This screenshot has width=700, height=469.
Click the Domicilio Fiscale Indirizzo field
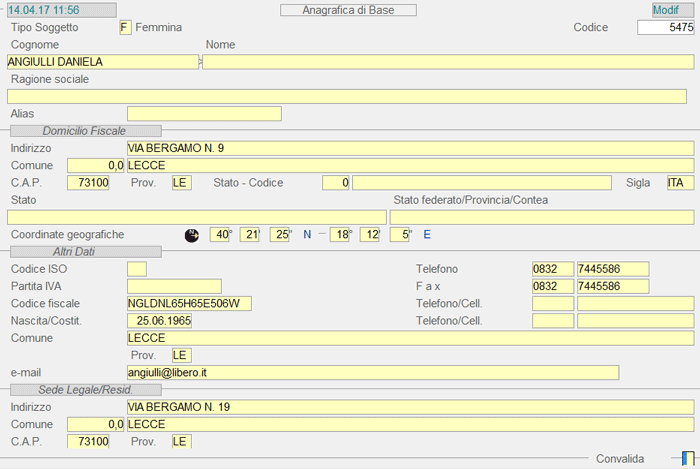tap(410, 148)
